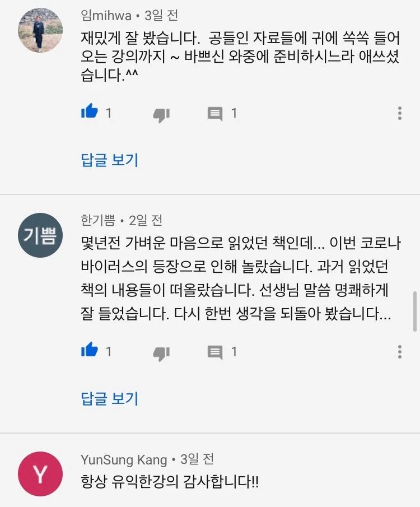Like the 한기쁨 comment with thumbs up
The width and height of the screenshot is (420, 507).
[x=90, y=350]
